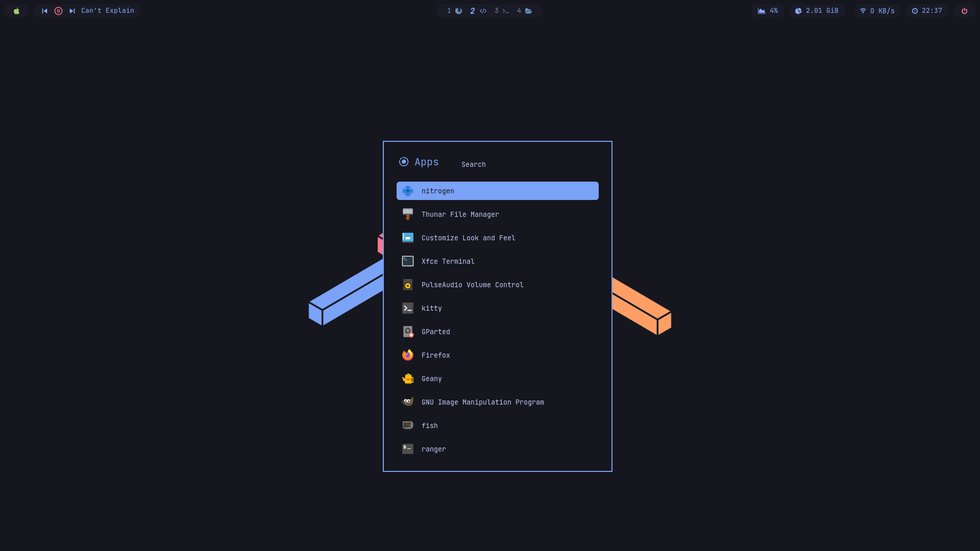
Task: Click the nitrogen app icon
Action: coord(407,190)
